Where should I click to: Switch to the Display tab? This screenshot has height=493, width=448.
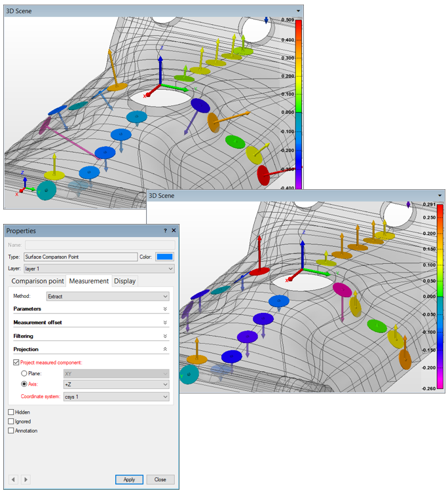(124, 281)
